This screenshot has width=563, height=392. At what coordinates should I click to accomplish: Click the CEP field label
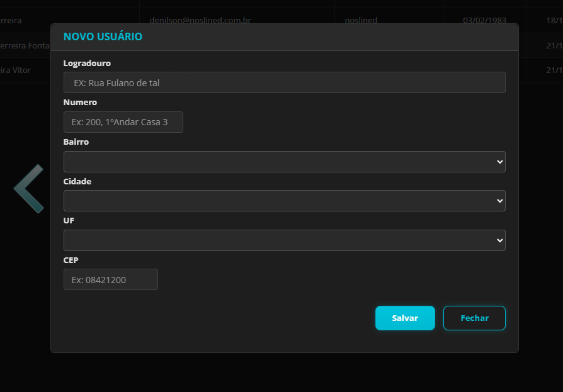71,260
